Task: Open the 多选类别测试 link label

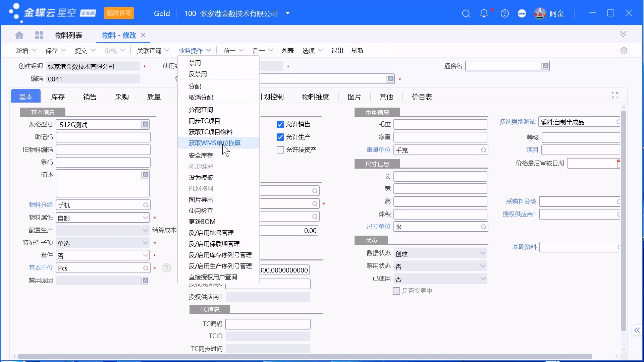Action: pyautogui.click(x=517, y=122)
